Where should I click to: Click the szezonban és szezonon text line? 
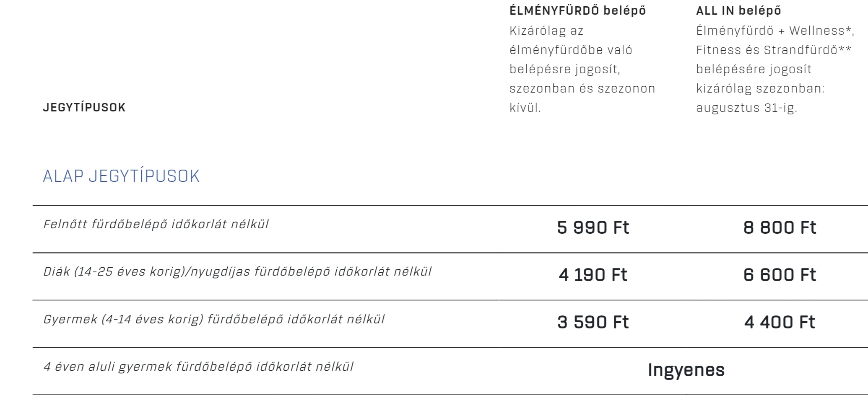tap(582, 88)
